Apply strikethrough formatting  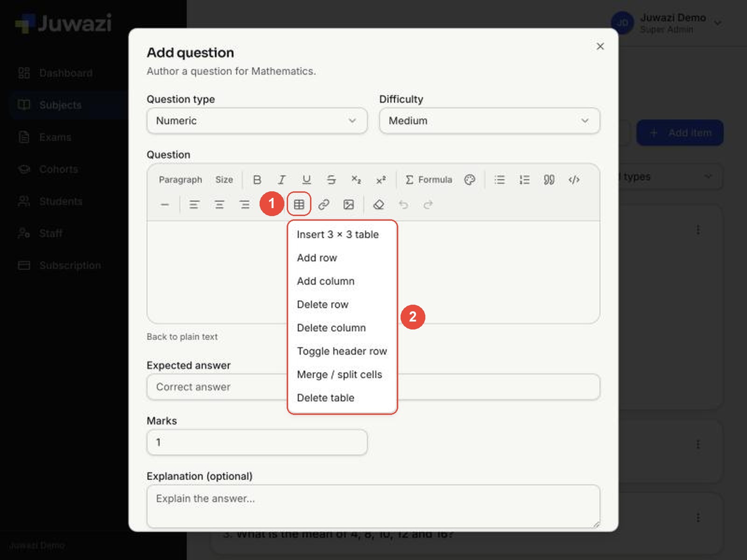(x=331, y=180)
